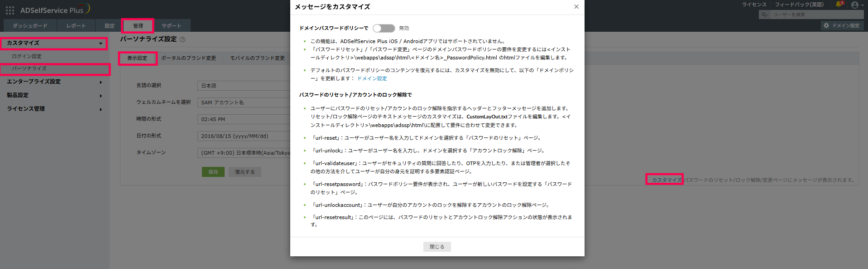The width and height of the screenshot is (868, 269).
Task: Click the パーソナライズ設定 page heading
Action: [x=149, y=39]
